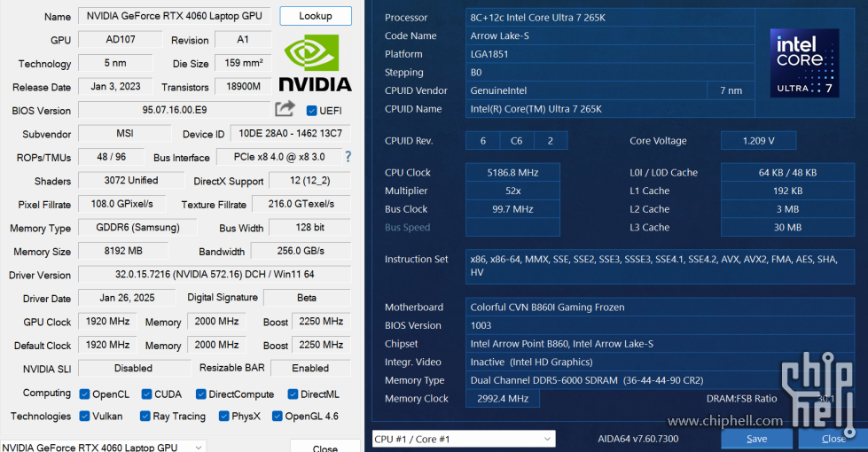Click the Core Voltage value 1.209 V

tap(758, 141)
